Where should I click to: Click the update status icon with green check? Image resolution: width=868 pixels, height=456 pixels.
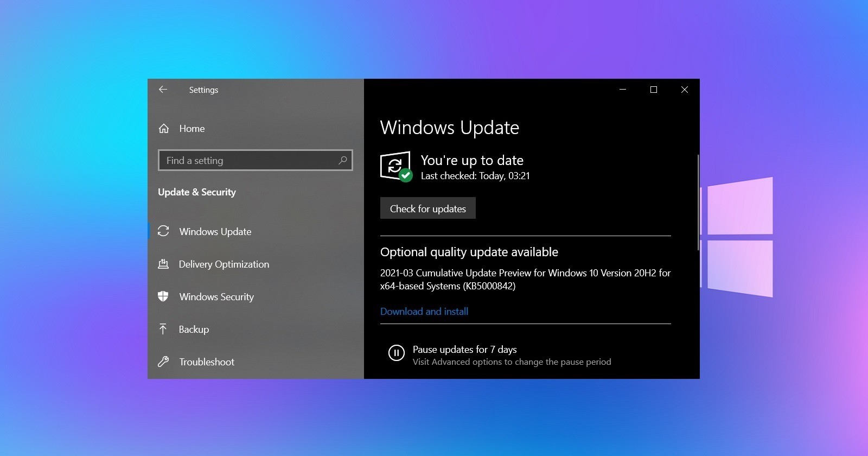pyautogui.click(x=396, y=167)
